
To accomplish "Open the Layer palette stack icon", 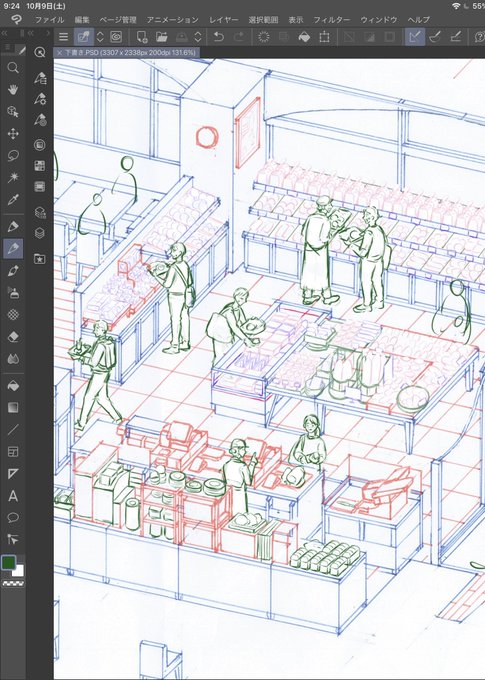I will [x=39, y=233].
